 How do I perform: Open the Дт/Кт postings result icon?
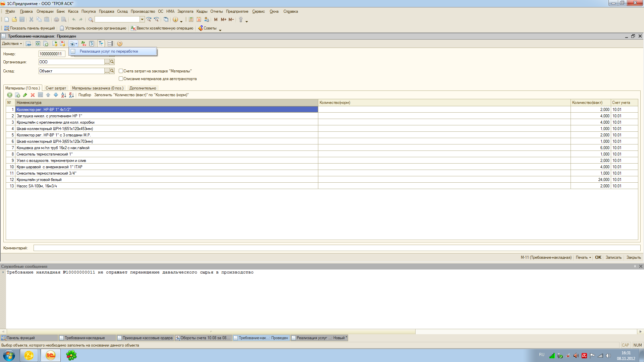click(x=84, y=44)
